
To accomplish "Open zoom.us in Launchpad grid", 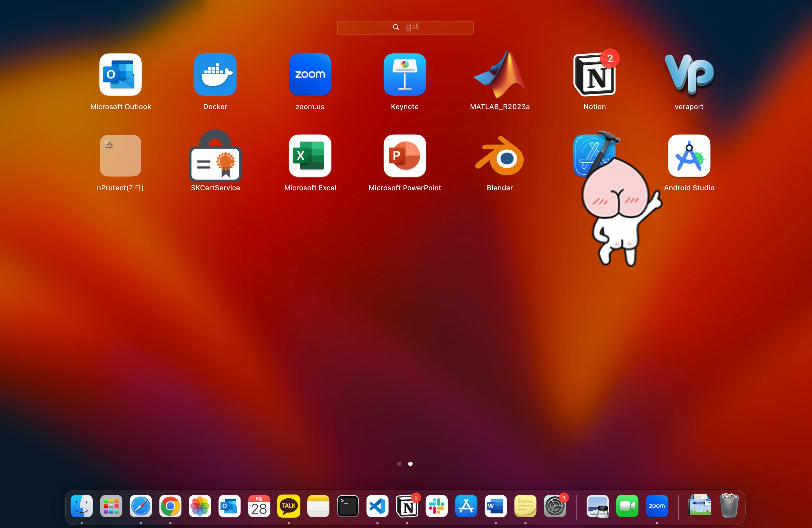I will point(310,75).
